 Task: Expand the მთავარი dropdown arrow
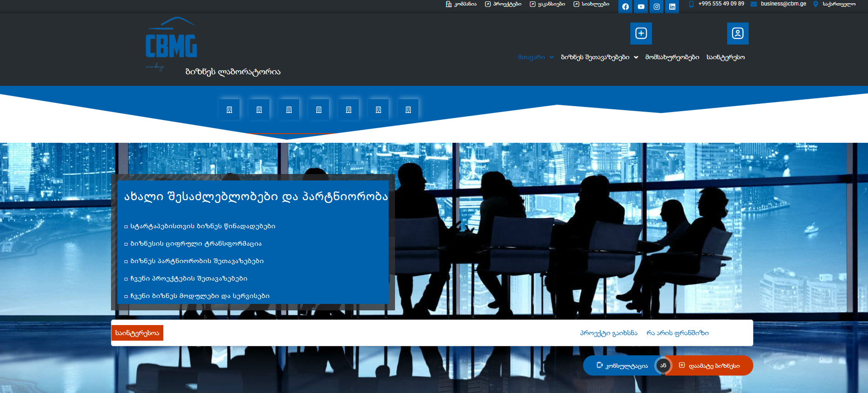551,57
